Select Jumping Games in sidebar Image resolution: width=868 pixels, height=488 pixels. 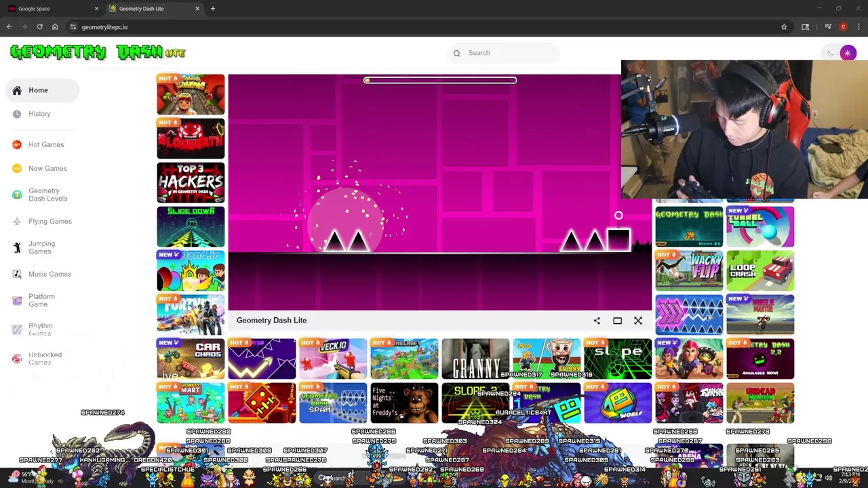point(41,247)
